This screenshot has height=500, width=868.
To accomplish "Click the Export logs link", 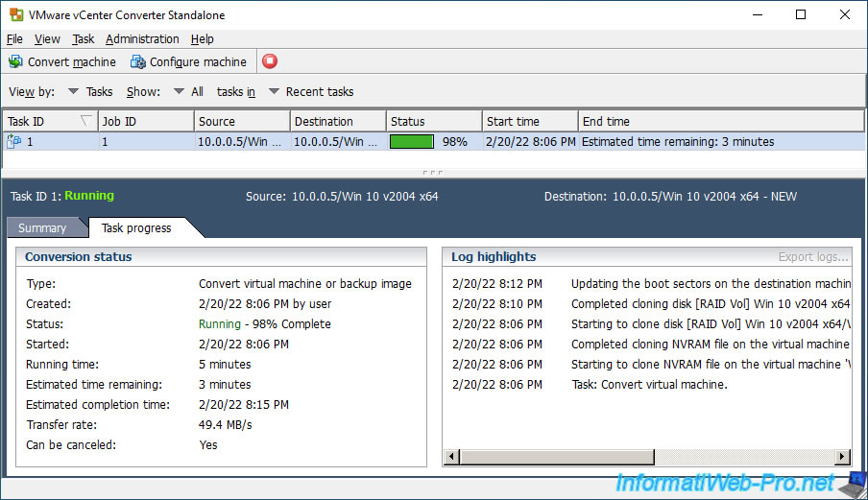I will pyautogui.click(x=813, y=256).
